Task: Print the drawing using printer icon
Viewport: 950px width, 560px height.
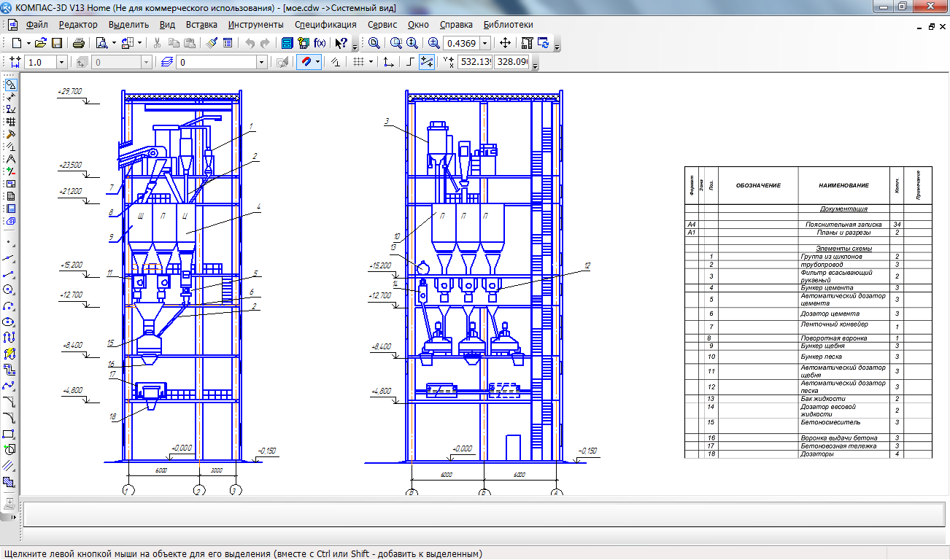Action: (79, 43)
